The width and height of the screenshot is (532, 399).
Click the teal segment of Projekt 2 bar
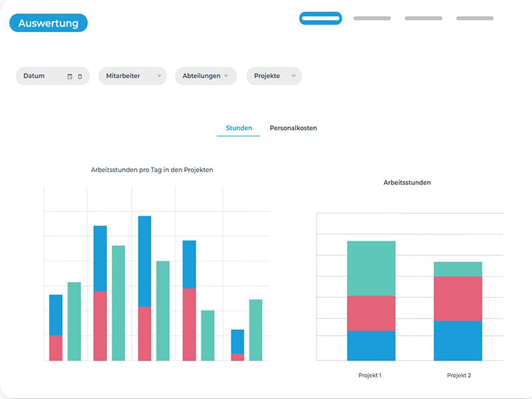[x=458, y=269]
